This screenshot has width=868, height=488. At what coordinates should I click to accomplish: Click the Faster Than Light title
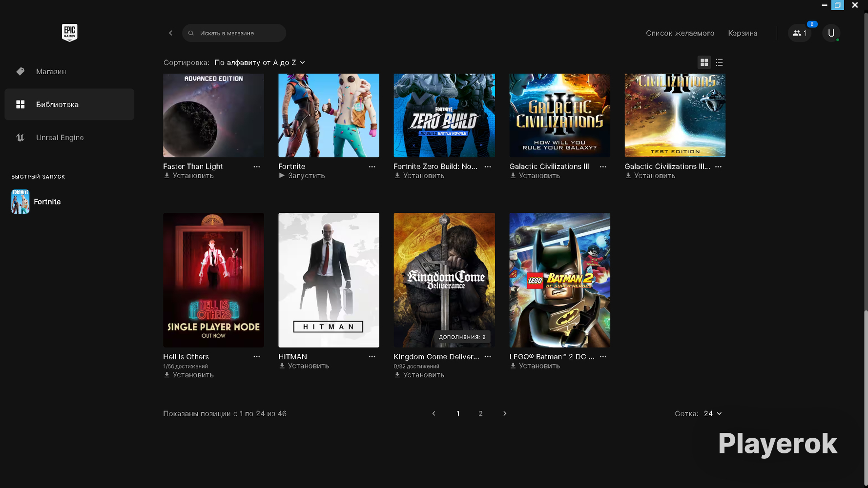coord(193,166)
